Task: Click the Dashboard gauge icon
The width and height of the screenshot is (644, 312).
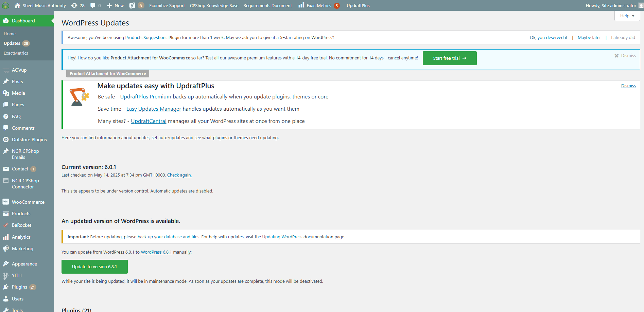Action: (x=6, y=21)
